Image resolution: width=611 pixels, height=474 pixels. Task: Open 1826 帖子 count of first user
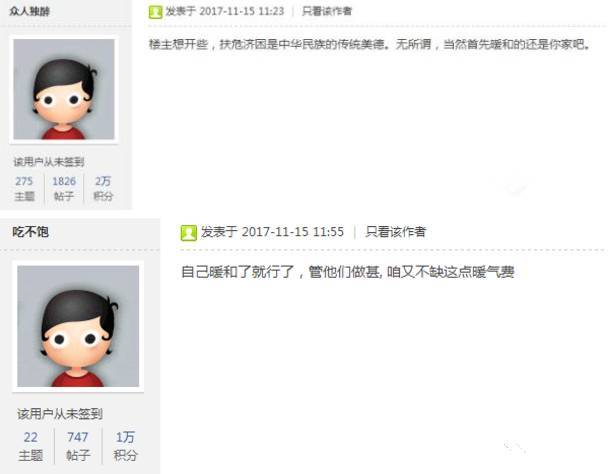(64, 188)
